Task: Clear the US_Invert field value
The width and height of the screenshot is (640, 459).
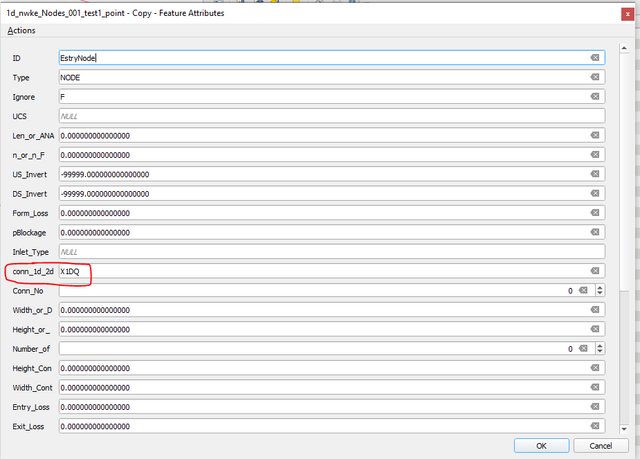Action: coord(594,174)
